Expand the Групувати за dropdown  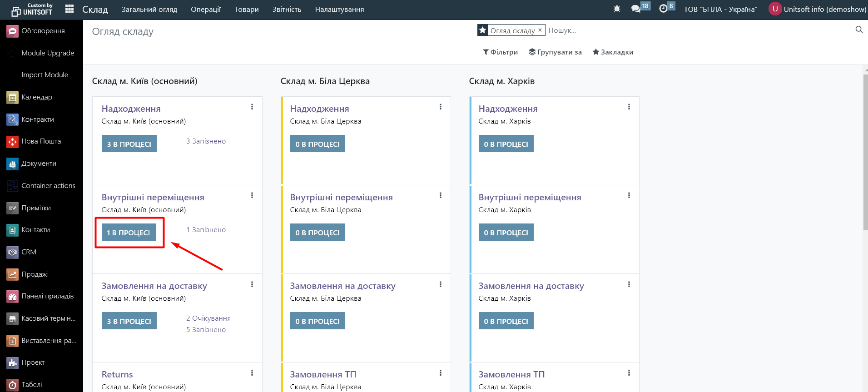(x=555, y=52)
